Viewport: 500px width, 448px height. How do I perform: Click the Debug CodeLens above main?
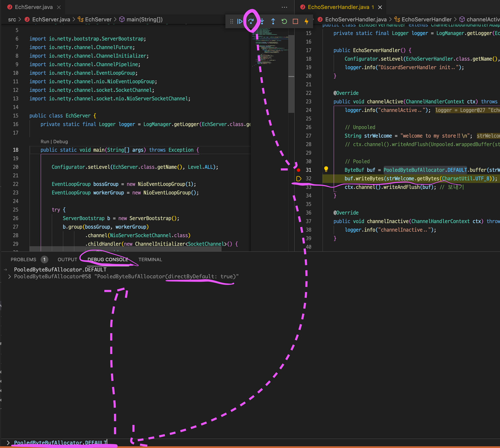click(60, 141)
